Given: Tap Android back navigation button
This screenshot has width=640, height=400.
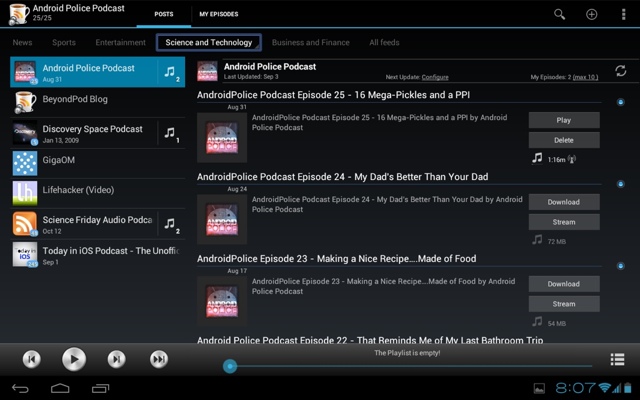Looking at the screenshot, I should tap(20, 388).
